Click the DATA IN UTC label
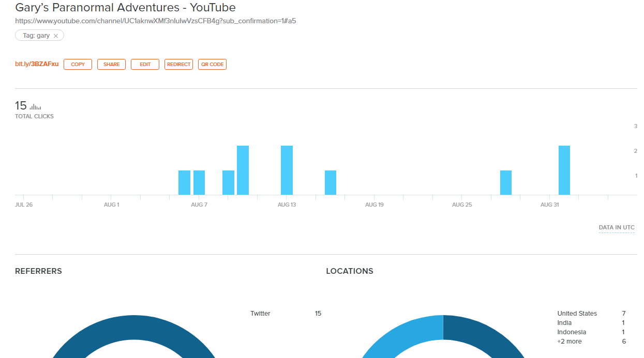This screenshot has height=358, width=644. 617,227
